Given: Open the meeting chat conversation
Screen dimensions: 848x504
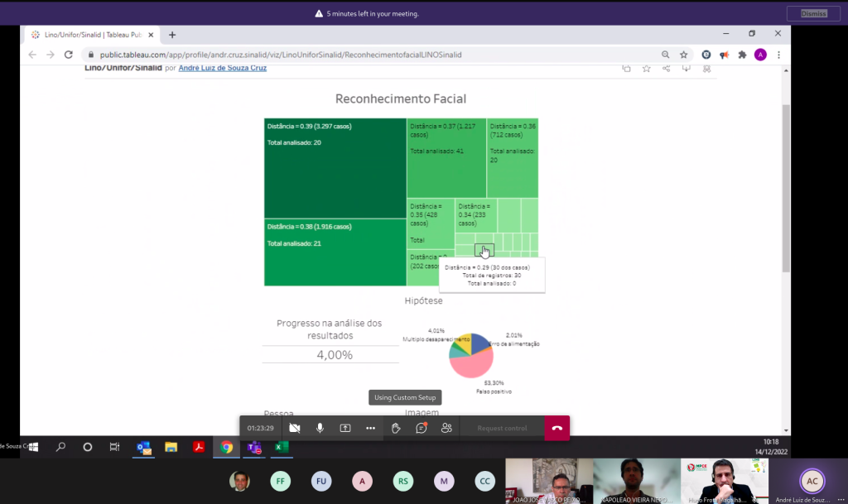Looking at the screenshot, I should [422, 428].
